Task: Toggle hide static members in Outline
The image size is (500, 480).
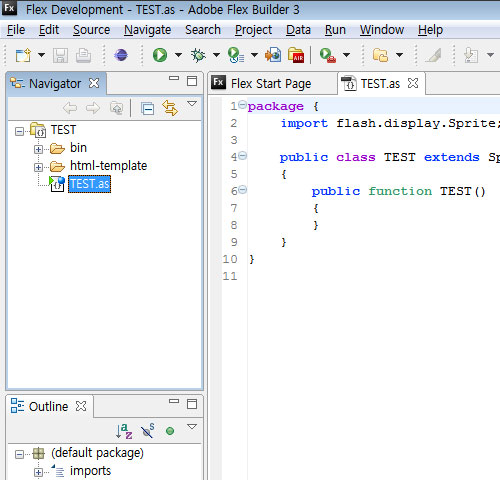Action: click(x=147, y=431)
